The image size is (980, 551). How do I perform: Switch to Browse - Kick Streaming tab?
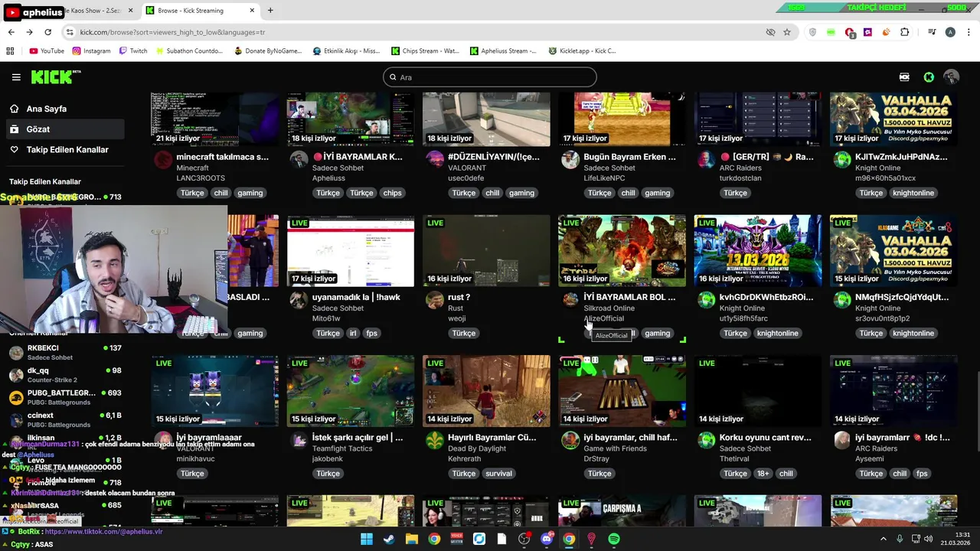[201, 11]
